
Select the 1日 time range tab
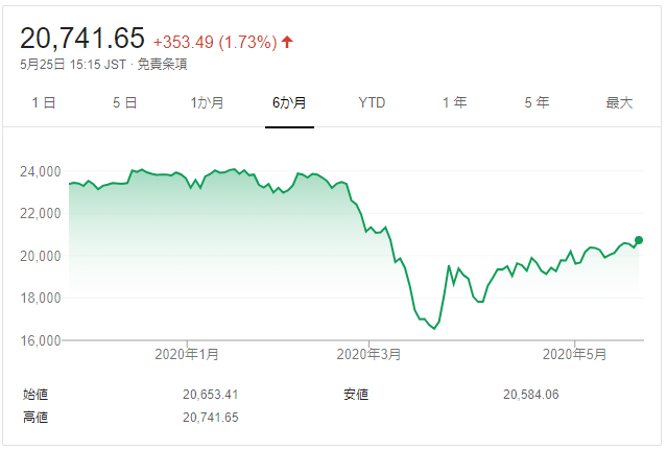click(x=43, y=103)
